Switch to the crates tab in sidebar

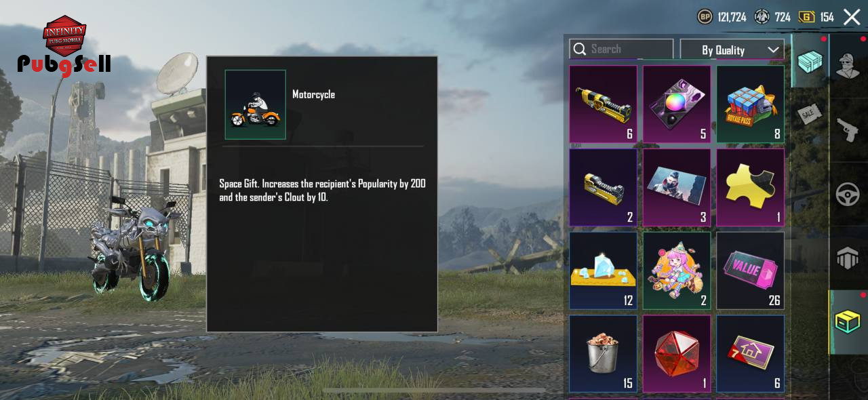coord(810,62)
